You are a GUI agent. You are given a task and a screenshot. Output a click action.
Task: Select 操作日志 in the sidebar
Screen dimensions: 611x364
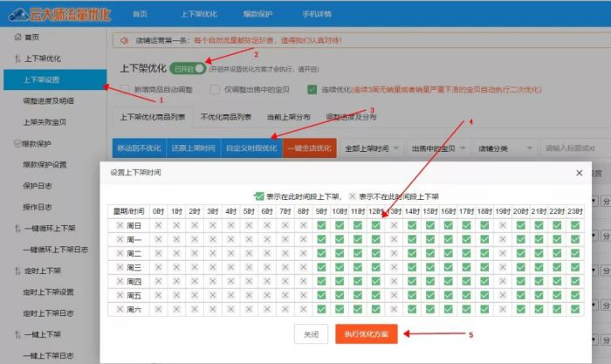[x=37, y=207]
